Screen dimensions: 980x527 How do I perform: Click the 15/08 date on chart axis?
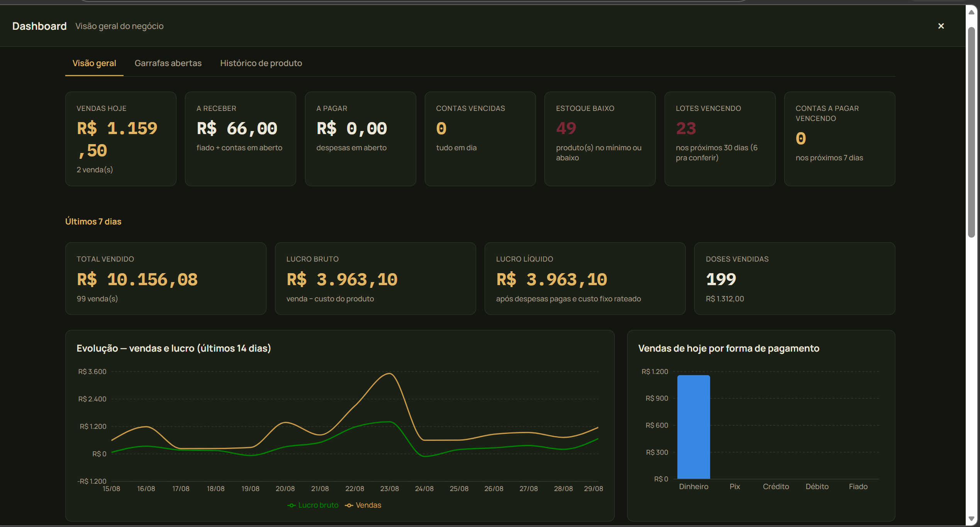[x=111, y=489]
